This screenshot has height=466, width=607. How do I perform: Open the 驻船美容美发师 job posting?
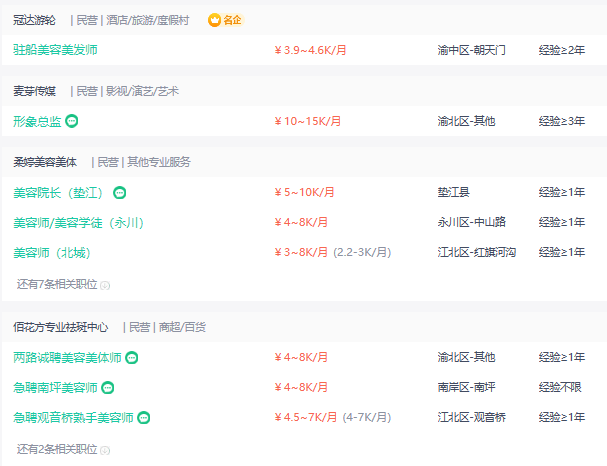(x=55, y=50)
